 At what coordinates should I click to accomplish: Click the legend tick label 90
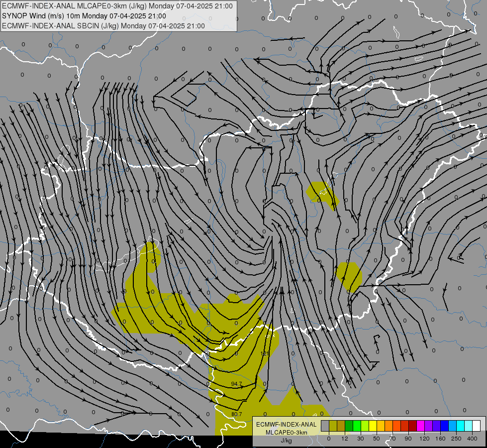pos(408,439)
